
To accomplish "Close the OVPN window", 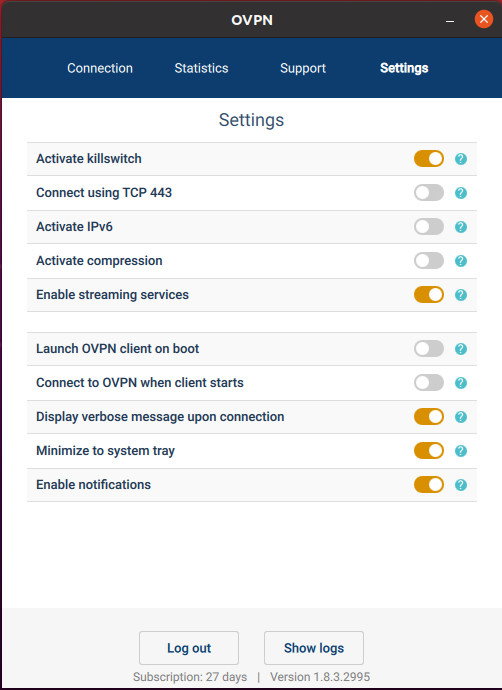I will pos(484,19).
